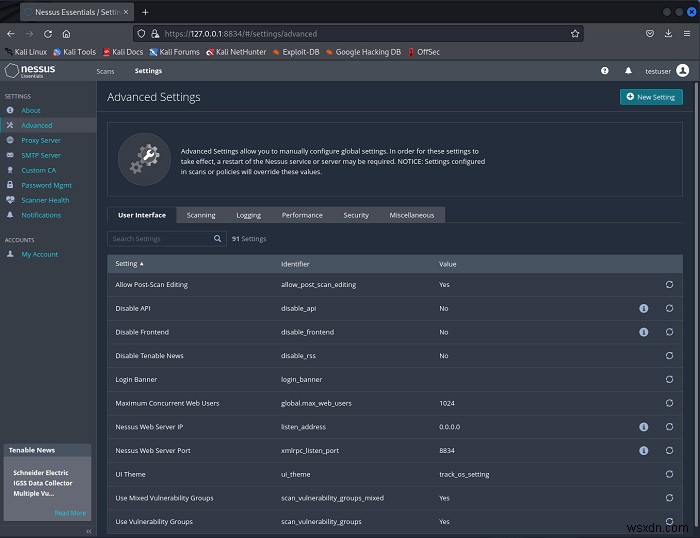Switch to the Logging tab

coord(248,215)
